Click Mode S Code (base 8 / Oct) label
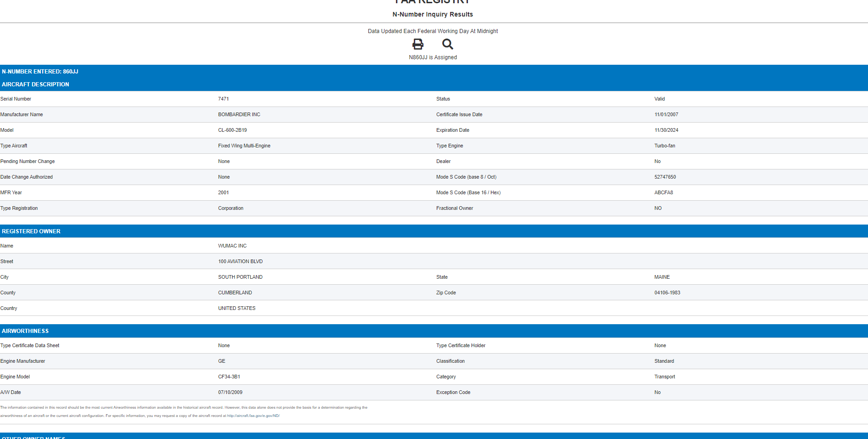Viewport: 868px width, 439px height. (466, 177)
